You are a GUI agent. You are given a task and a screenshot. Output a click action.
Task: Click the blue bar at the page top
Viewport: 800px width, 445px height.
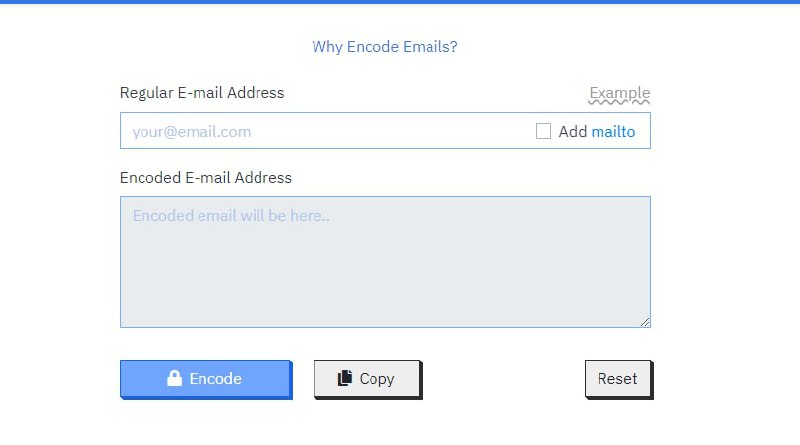(x=400, y=2)
